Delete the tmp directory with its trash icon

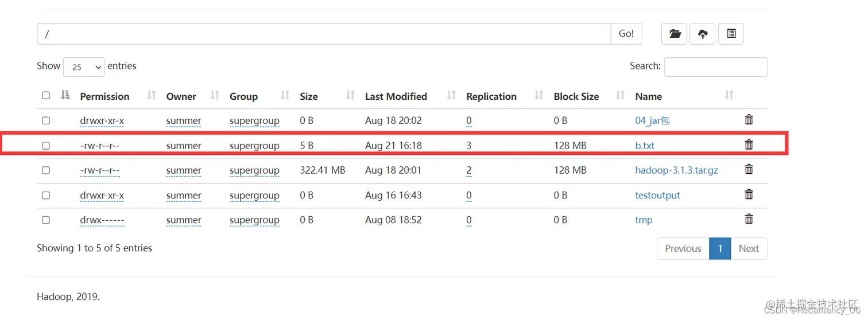[x=749, y=218]
